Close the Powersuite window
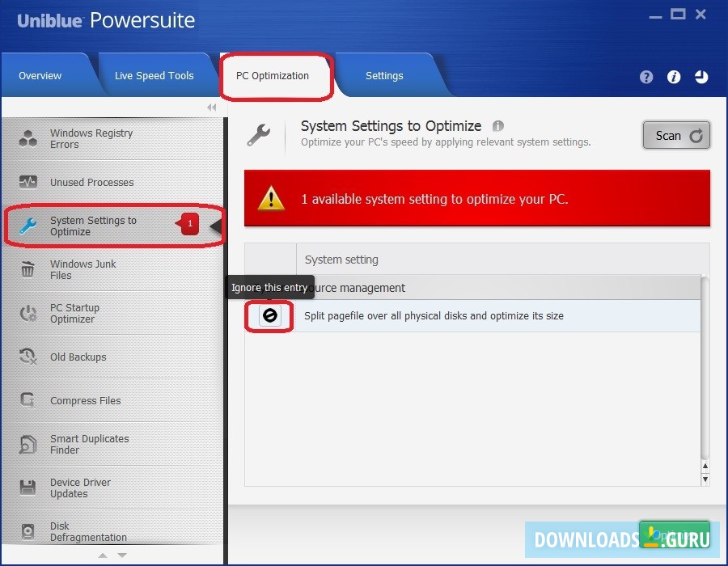Screen dimensions: 728x566 point(700,15)
